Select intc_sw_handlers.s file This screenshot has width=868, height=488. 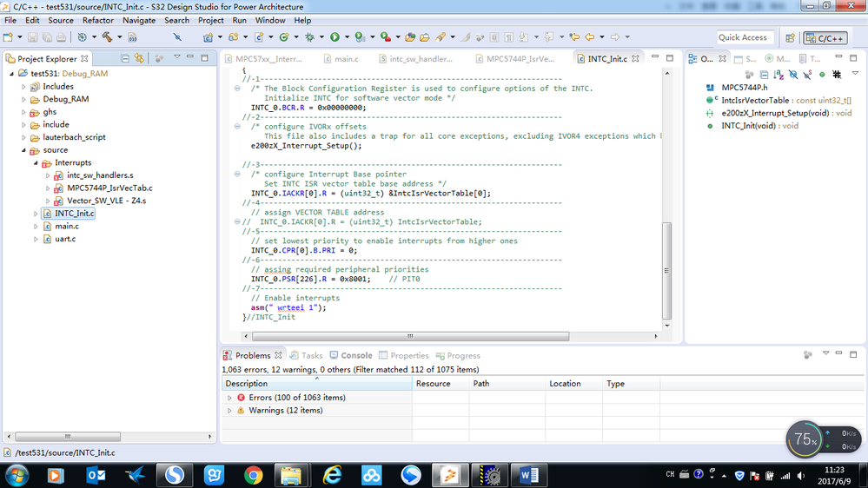(x=100, y=175)
